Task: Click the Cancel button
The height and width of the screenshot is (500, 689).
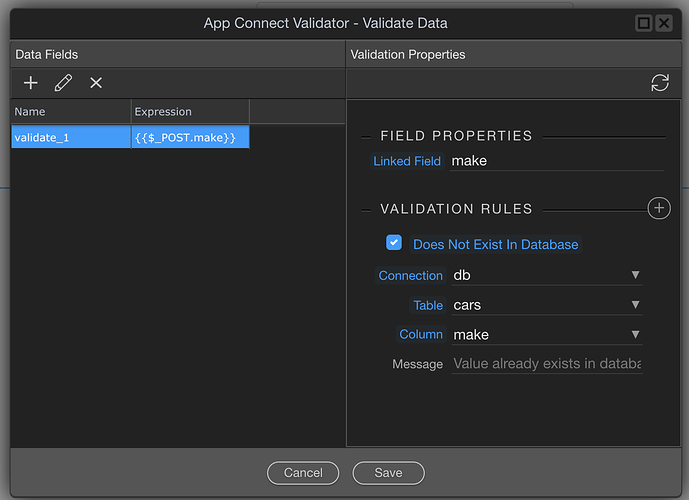Action: click(x=303, y=473)
